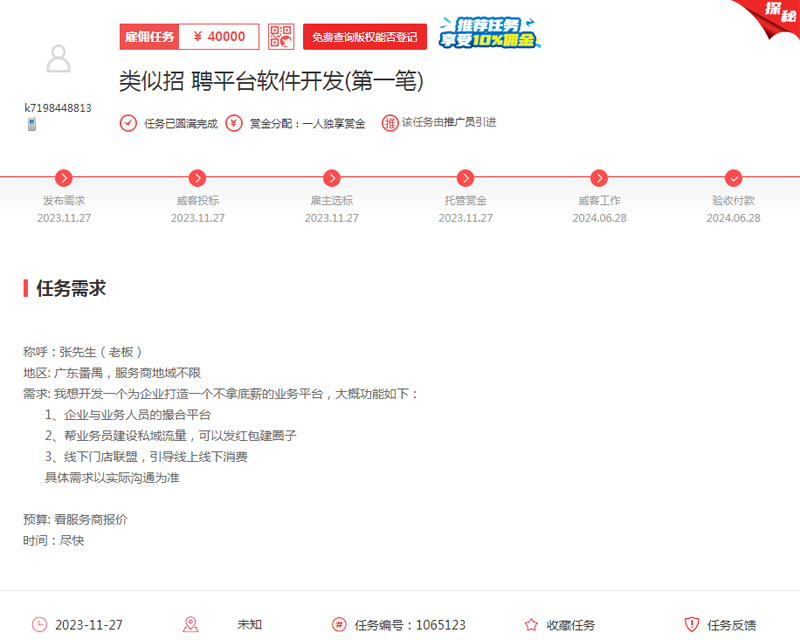
Task: Click the location pin icon beside 未知
Action: point(191,624)
